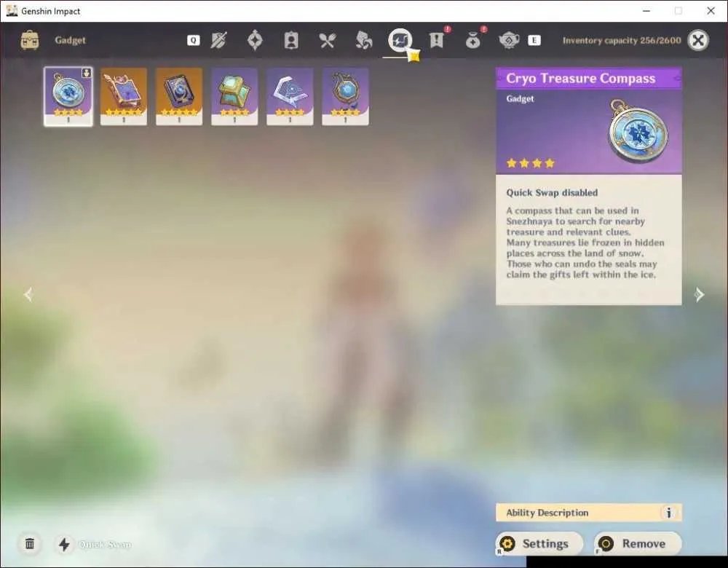This screenshot has height=568, width=728.
Task: Toggle Quick Swap with the lightning icon
Action: 65,544
